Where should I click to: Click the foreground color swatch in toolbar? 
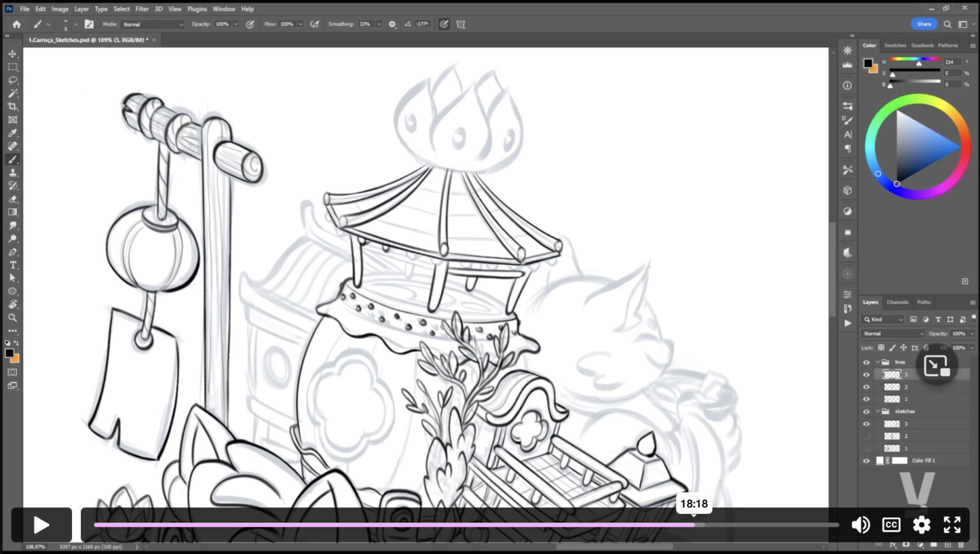click(x=9, y=353)
